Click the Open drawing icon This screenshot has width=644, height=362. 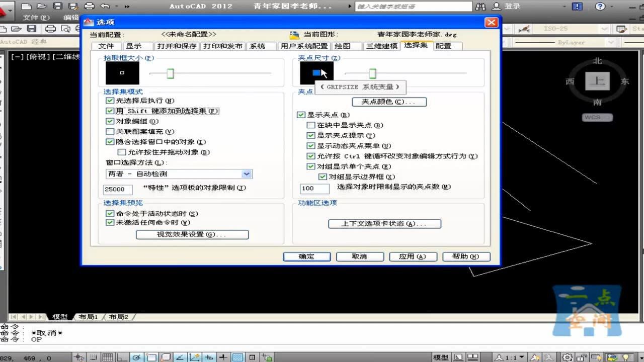tap(42, 6)
